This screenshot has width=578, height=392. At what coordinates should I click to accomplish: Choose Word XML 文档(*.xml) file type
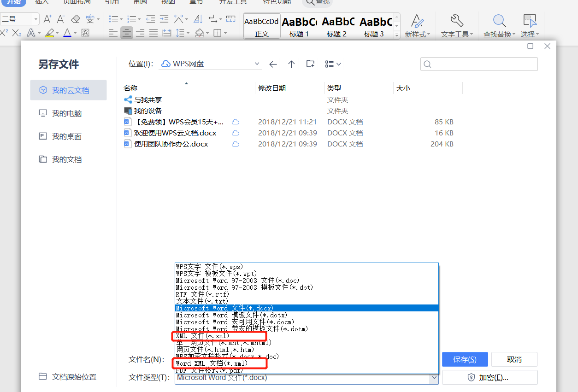click(307, 363)
